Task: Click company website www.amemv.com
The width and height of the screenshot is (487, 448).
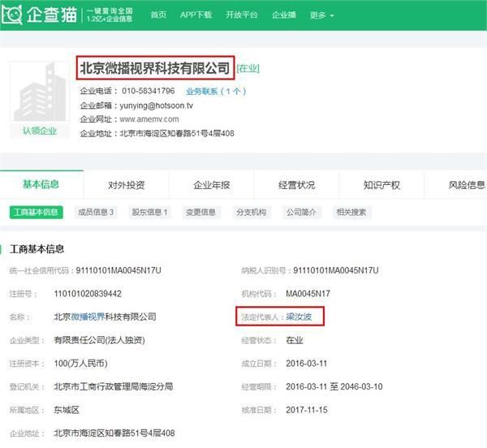Action: point(149,119)
